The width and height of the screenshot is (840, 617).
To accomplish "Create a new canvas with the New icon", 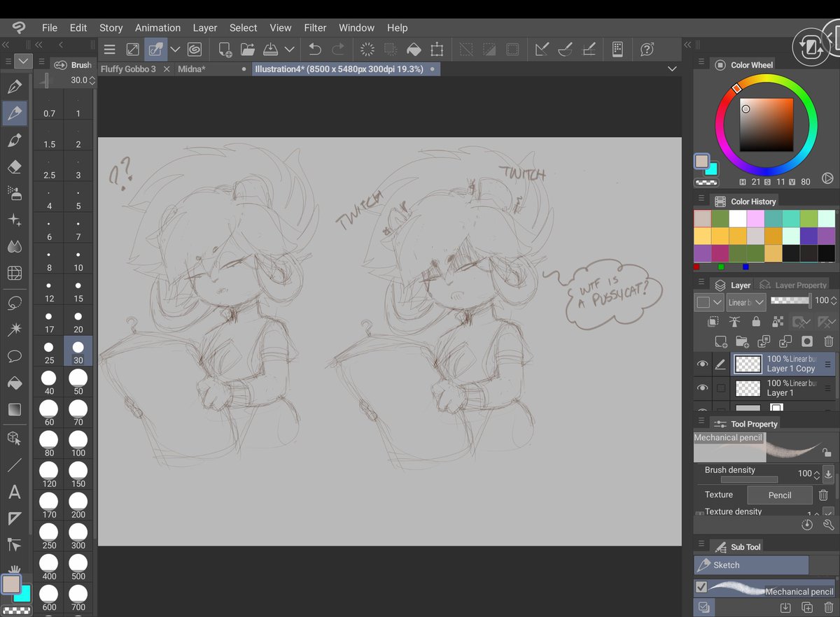I will (x=225, y=49).
